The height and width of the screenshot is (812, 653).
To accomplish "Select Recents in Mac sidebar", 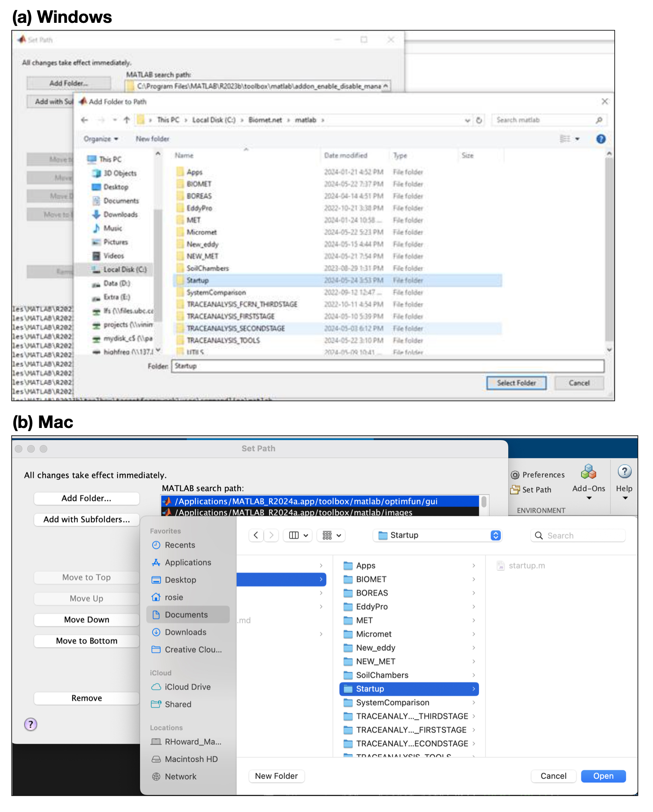I will click(188, 545).
